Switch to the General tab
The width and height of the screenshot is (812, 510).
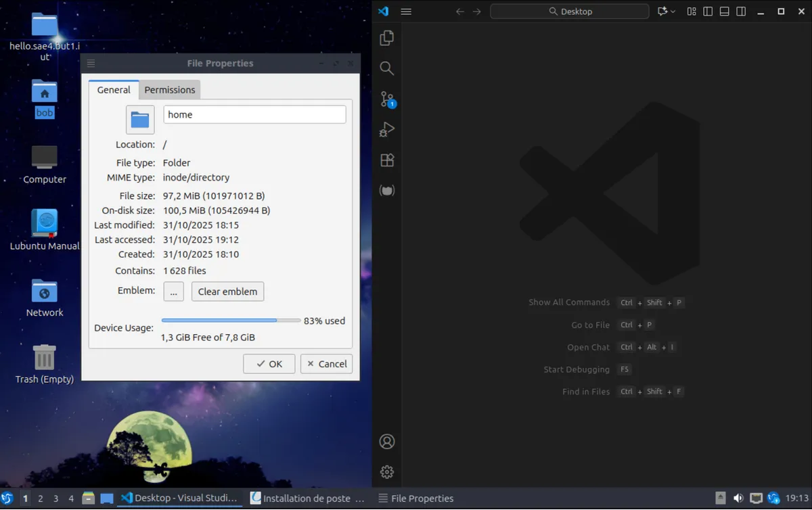(x=114, y=90)
